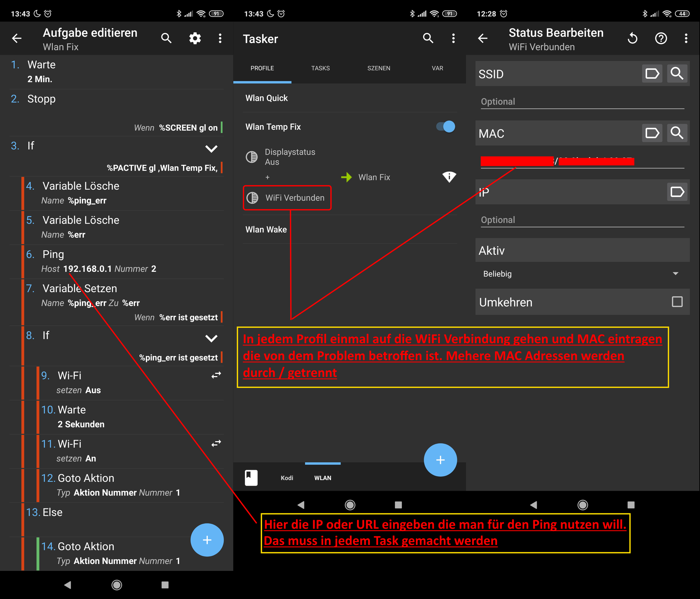Search in Tasker main screen

[428, 38]
